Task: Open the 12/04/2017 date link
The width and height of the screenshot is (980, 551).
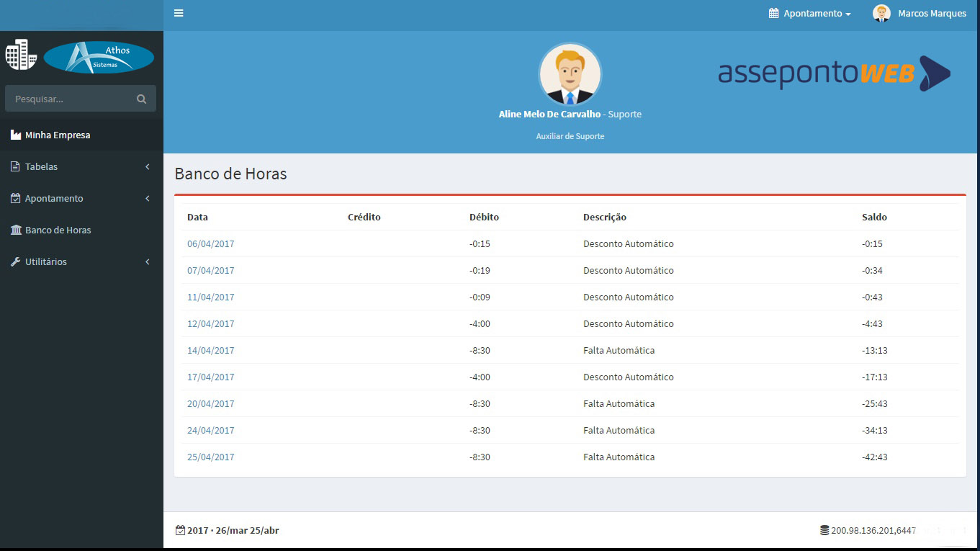Action: pos(210,323)
